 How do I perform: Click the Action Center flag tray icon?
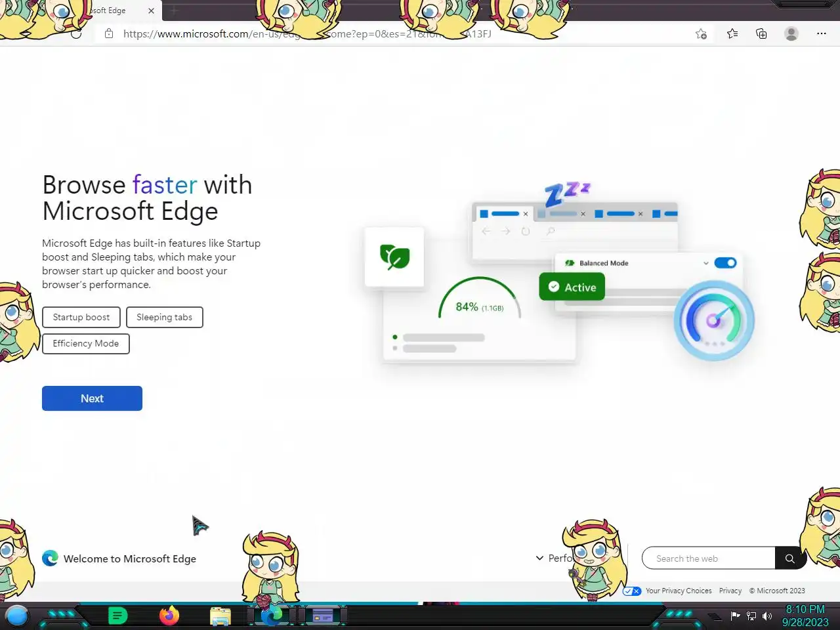coord(736,616)
